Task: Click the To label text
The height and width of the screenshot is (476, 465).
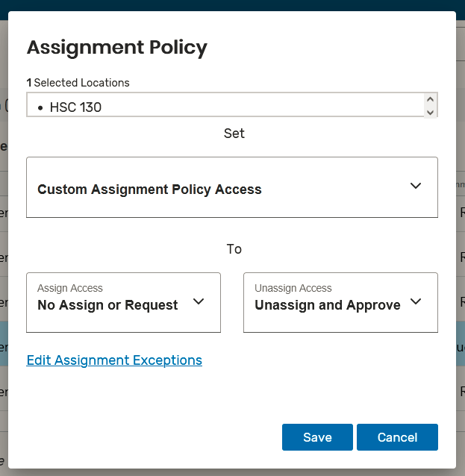Action: coord(234,249)
